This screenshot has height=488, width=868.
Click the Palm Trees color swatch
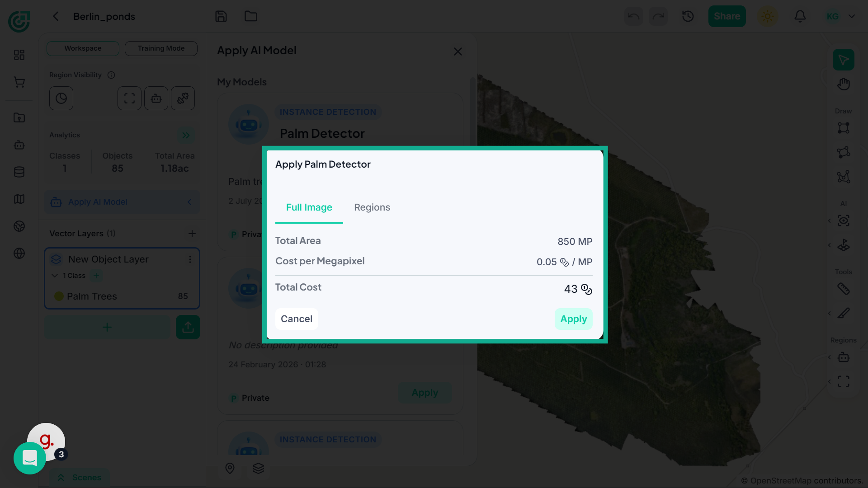[x=59, y=296]
